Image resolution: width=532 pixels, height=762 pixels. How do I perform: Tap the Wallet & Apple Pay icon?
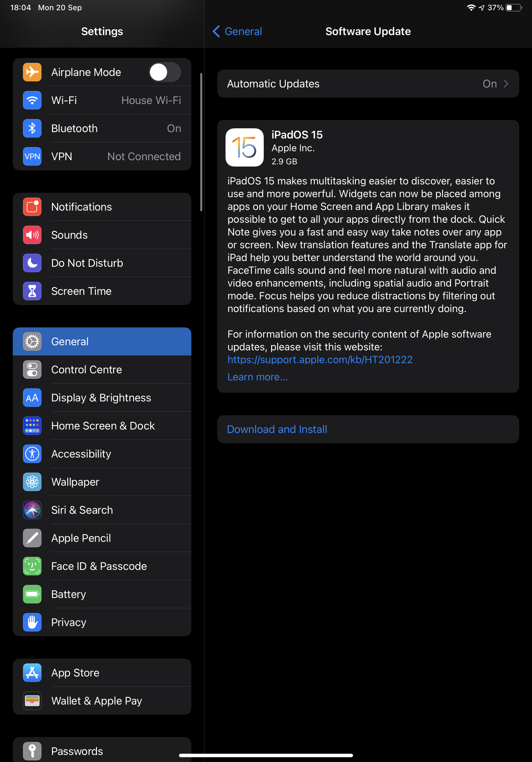[x=32, y=701]
